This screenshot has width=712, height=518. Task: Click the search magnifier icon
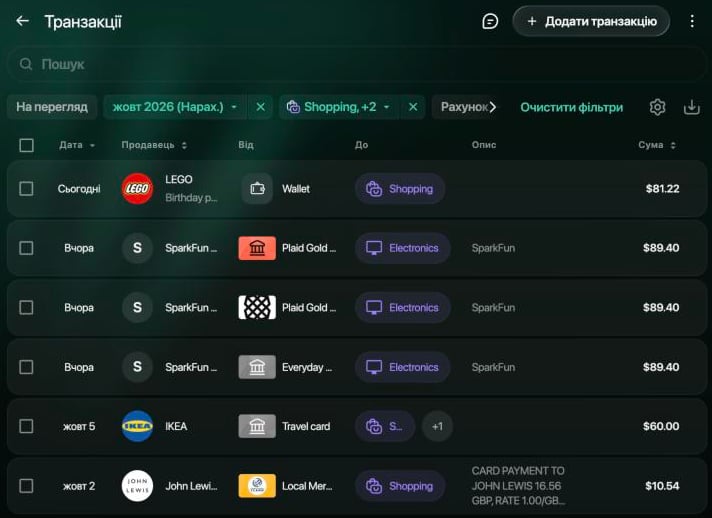[x=26, y=64]
